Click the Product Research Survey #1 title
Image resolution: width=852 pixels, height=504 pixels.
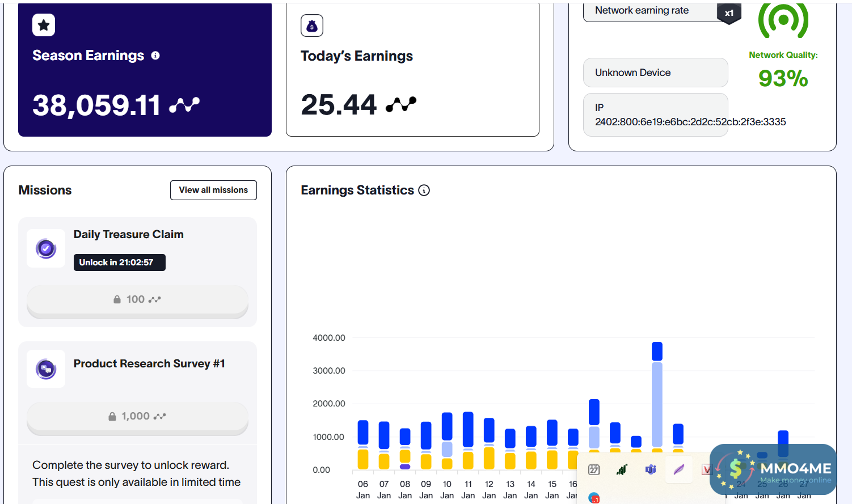(x=149, y=363)
